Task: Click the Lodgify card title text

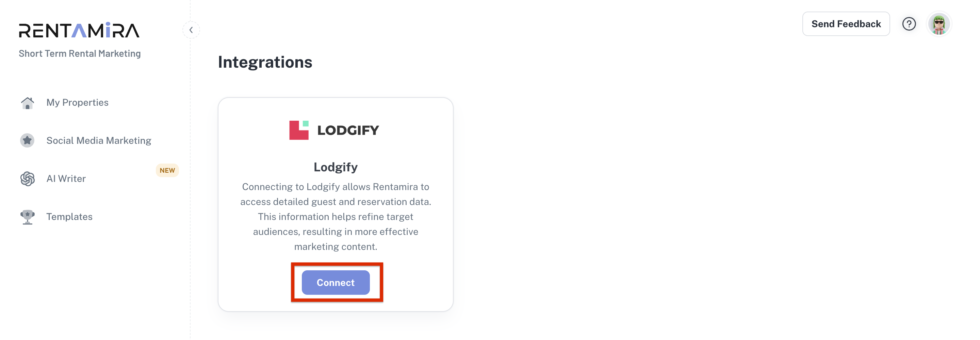Action: [335, 167]
